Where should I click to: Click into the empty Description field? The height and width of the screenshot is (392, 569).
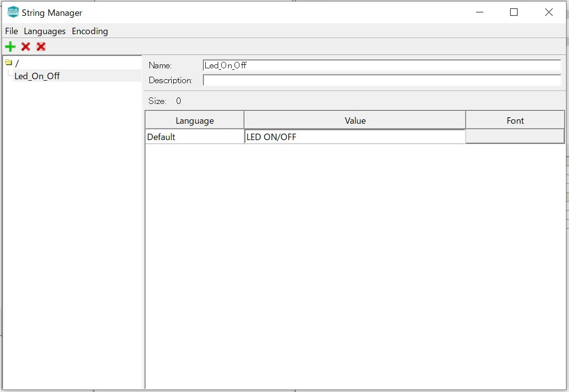(381, 80)
